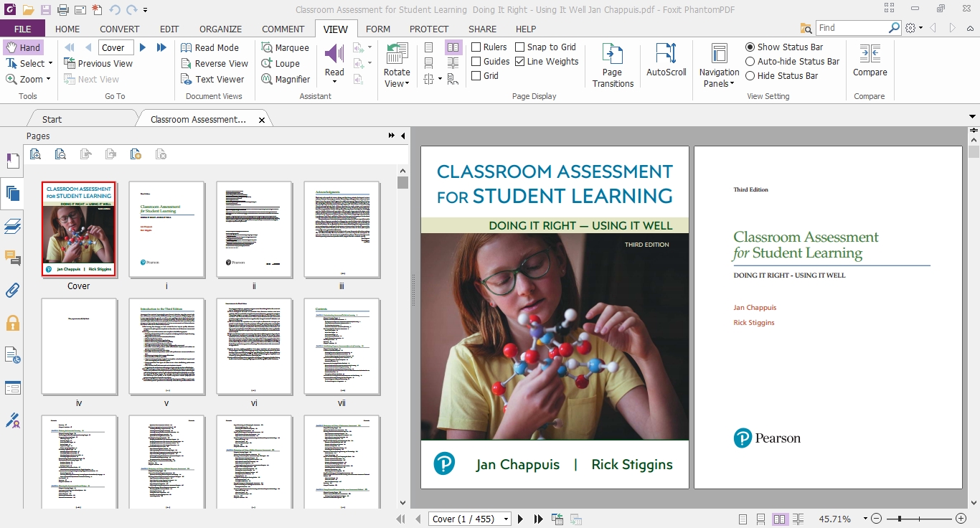
Task: Click the Reverse View button
Action: [215, 63]
